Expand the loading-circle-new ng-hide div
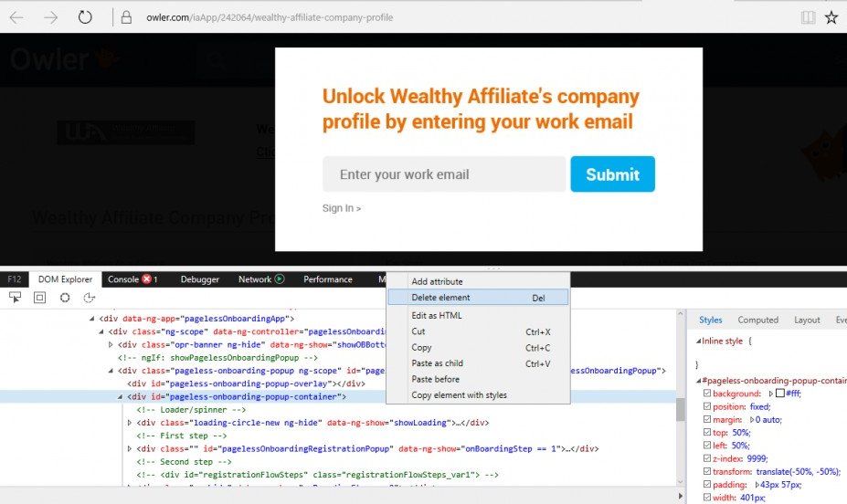Viewport: 847px width, 504px height. (130, 423)
